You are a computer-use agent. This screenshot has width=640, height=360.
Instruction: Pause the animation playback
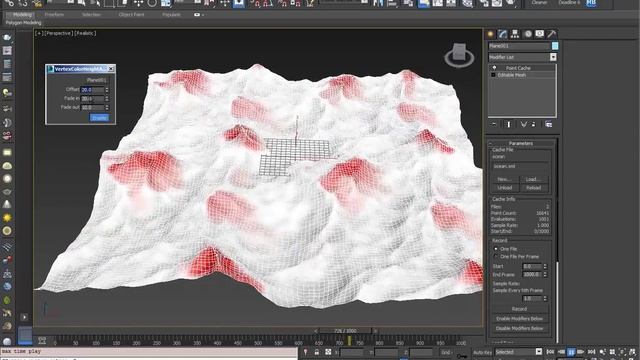571,352
